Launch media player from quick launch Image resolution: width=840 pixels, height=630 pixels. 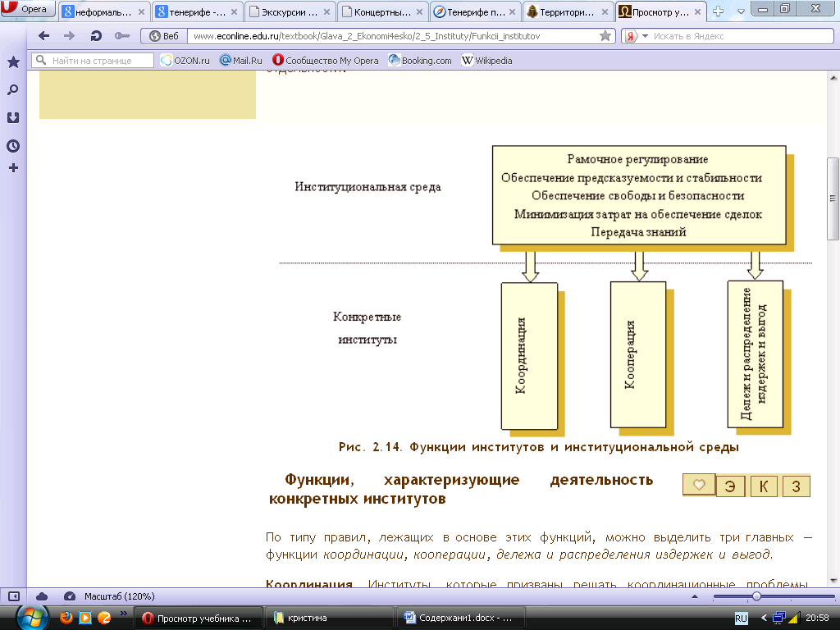tap(85, 618)
